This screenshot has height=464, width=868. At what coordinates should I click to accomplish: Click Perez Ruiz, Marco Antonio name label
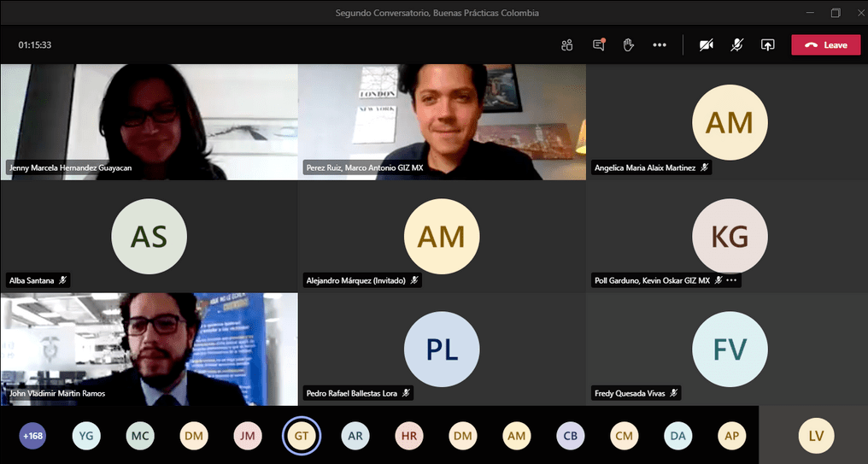(x=365, y=168)
